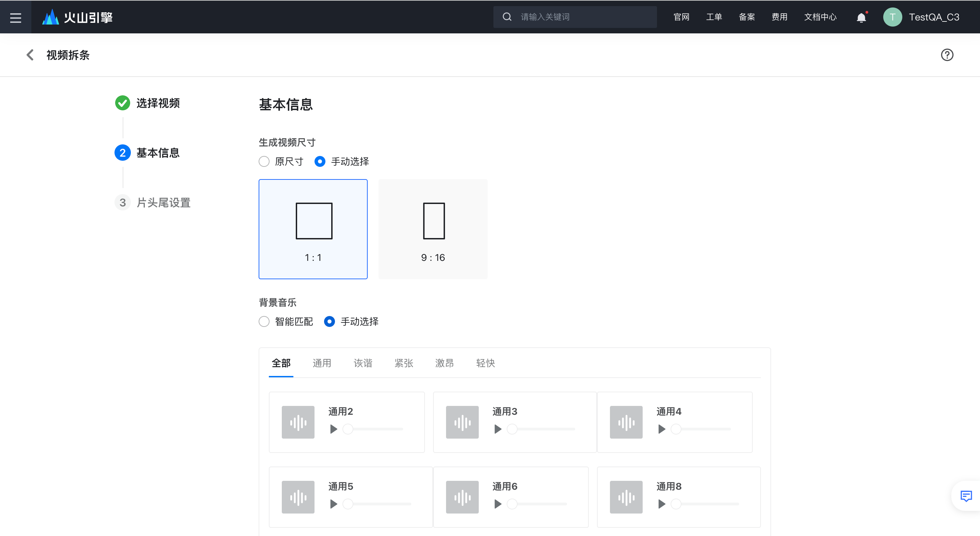Click the 通用2 progress slider
The width and height of the screenshot is (980, 536).
point(373,429)
